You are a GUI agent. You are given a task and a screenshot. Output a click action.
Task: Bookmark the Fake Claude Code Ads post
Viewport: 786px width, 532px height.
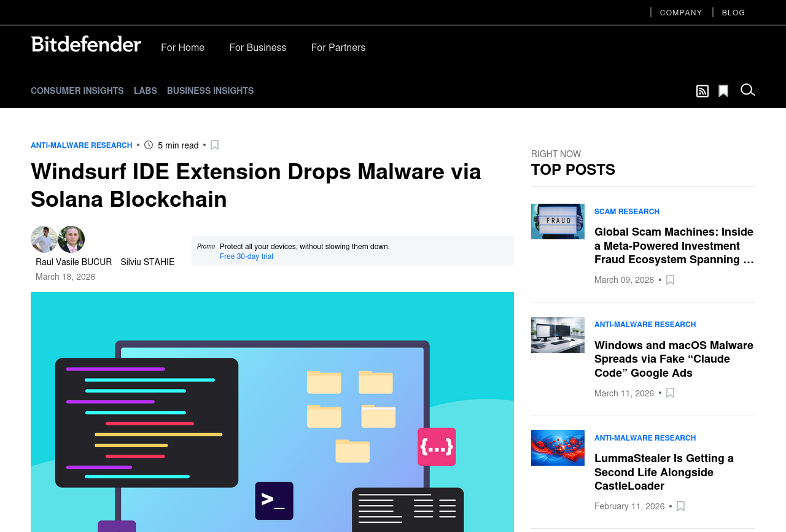pos(670,393)
